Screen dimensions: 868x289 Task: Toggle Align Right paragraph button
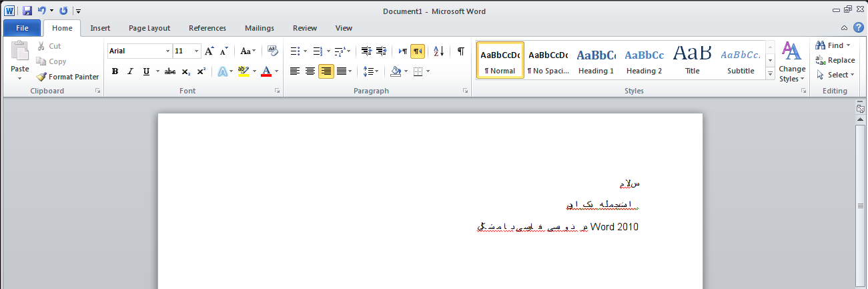[326, 71]
